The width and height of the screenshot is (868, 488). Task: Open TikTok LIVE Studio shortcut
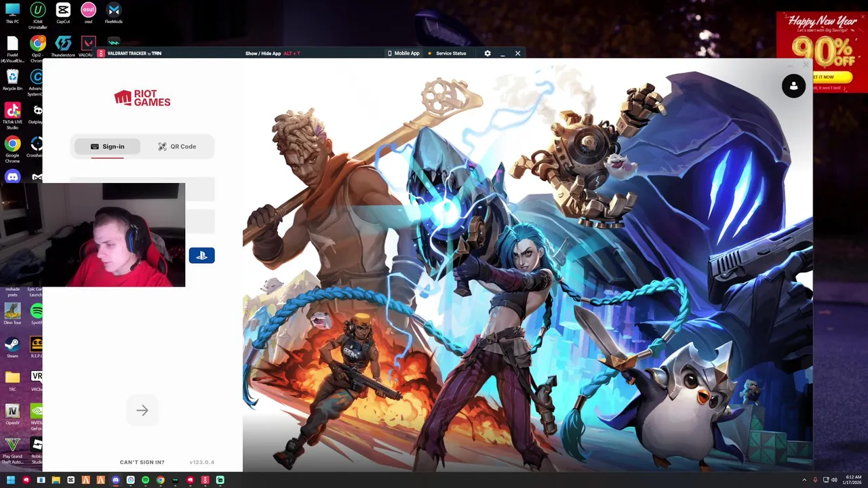tap(12, 115)
